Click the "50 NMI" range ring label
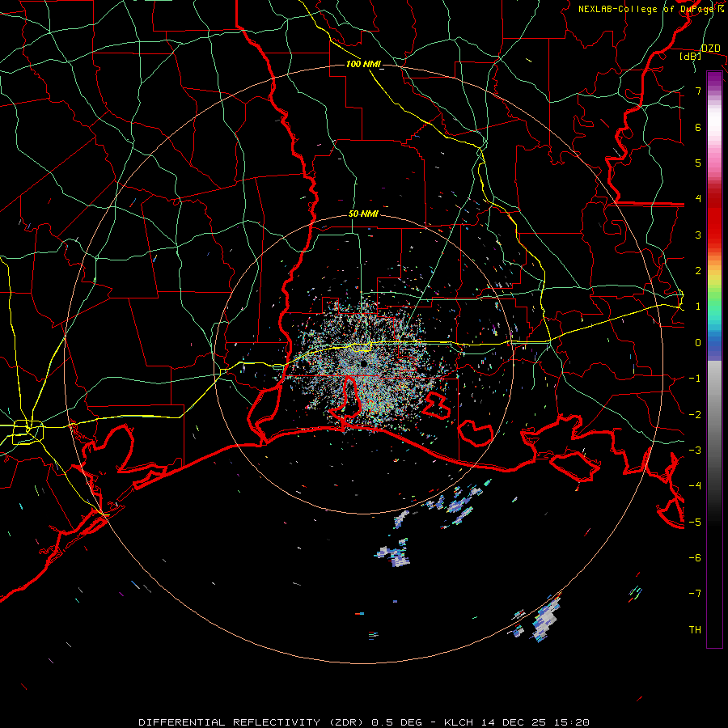 363,214
